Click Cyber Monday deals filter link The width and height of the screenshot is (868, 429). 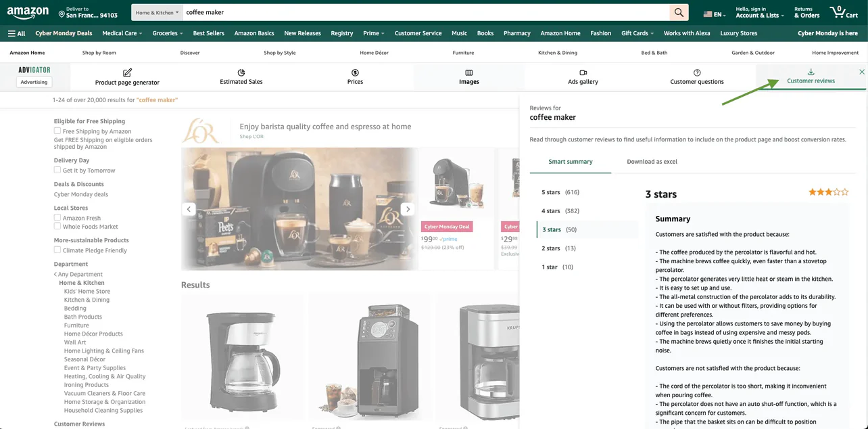(81, 194)
